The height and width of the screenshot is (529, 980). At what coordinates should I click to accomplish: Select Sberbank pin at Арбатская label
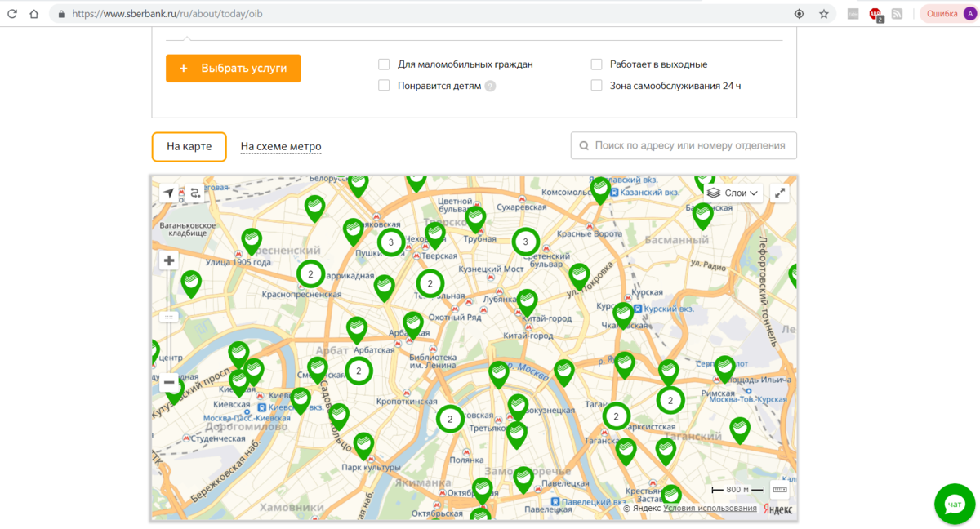[413, 324]
